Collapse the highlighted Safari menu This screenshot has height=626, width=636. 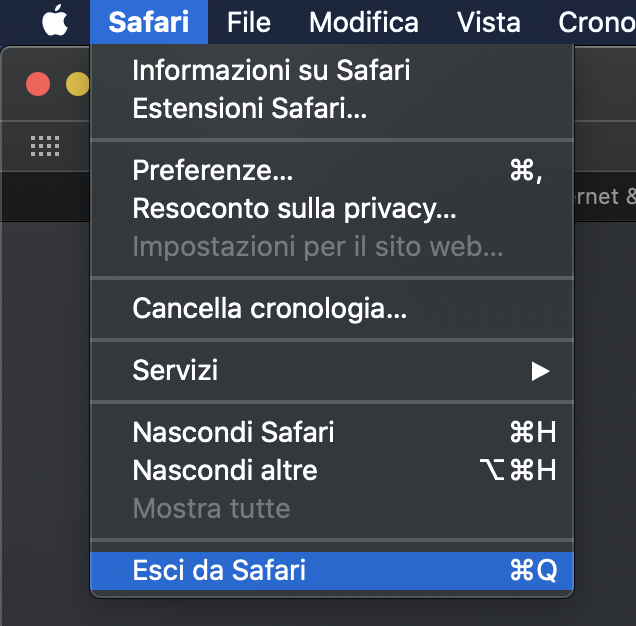pyautogui.click(x=149, y=22)
